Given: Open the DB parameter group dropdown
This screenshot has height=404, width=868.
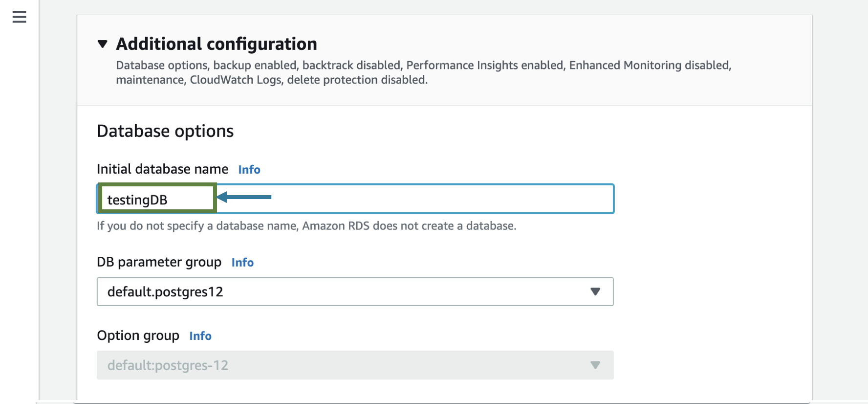Looking at the screenshot, I should pos(355,292).
